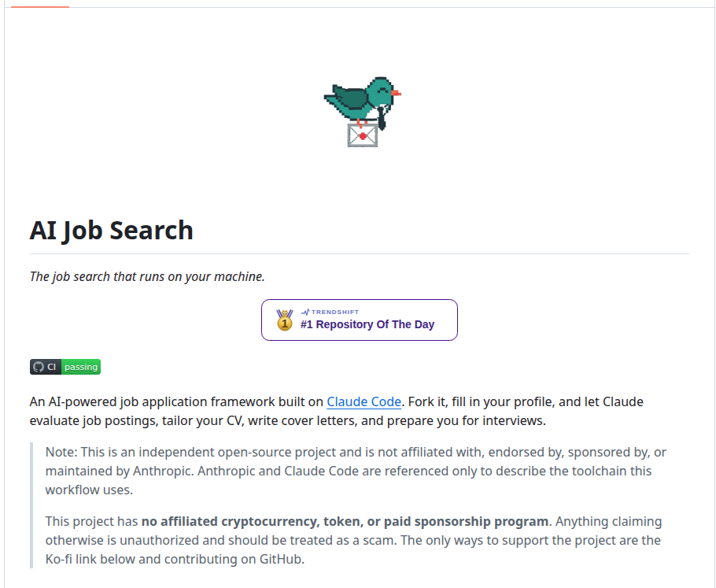Click the envelope beneath the bird's feet
Viewport: 716px width, 588px height.
363,135
